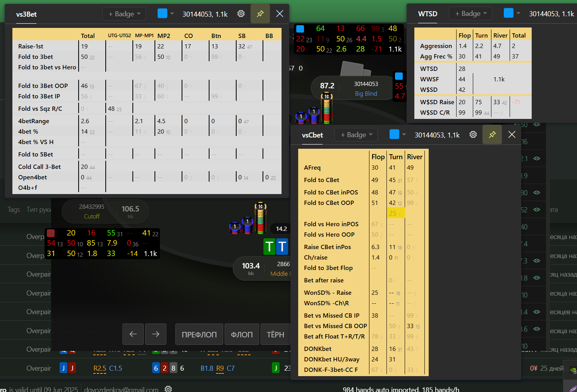The image size is (577, 392).
Task: Click R2.5 preflop action in last row
Action: pyautogui.click(x=100, y=368)
